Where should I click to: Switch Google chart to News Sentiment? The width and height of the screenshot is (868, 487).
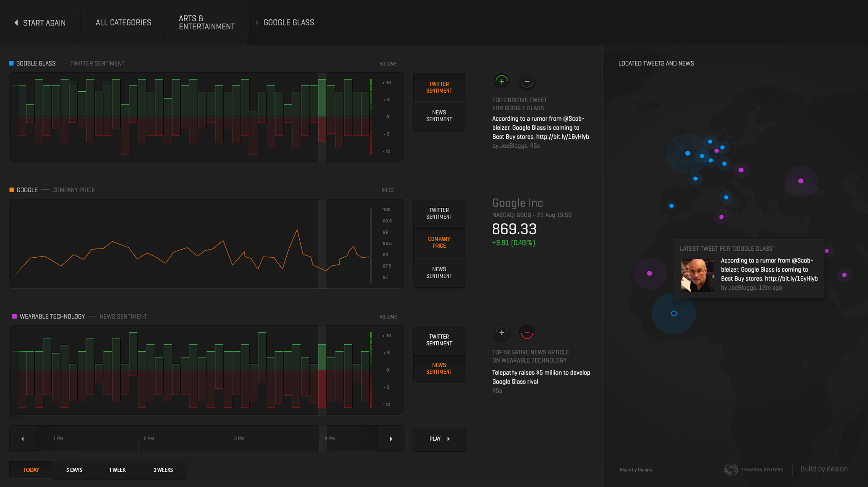pos(439,272)
